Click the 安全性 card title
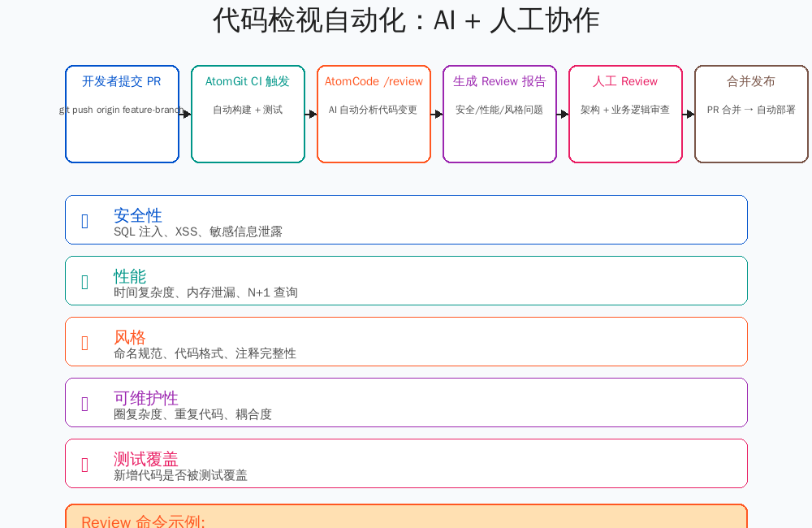The height and width of the screenshot is (528, 812). pyautogui.click(x=138, y=215)
